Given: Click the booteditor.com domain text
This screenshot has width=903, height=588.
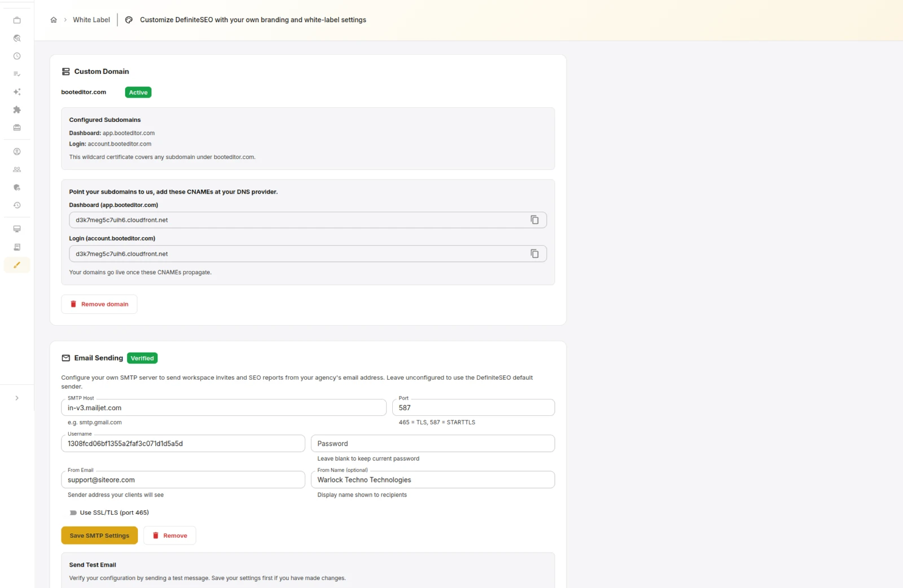Looking at the screenshot, I should 84,92.
